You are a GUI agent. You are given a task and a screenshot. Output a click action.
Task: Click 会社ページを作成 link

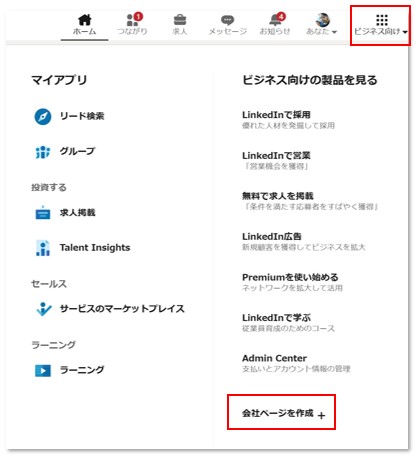pos(278,413)
